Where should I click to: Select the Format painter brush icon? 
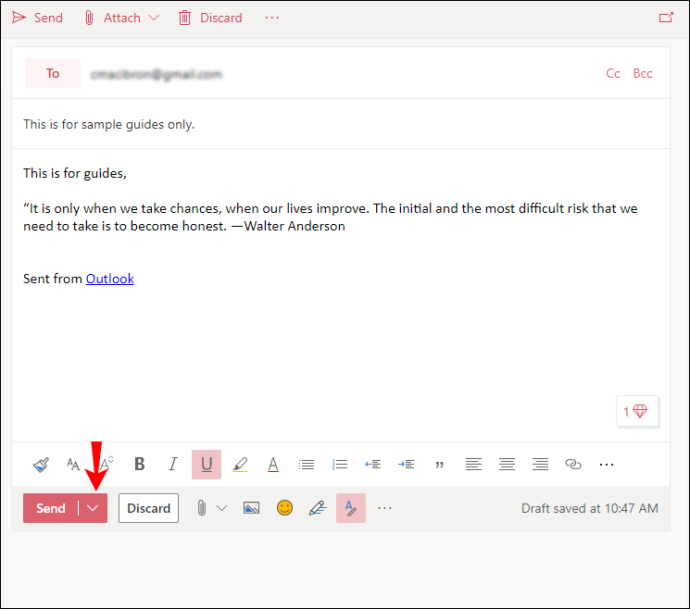(x=41, y=465)
